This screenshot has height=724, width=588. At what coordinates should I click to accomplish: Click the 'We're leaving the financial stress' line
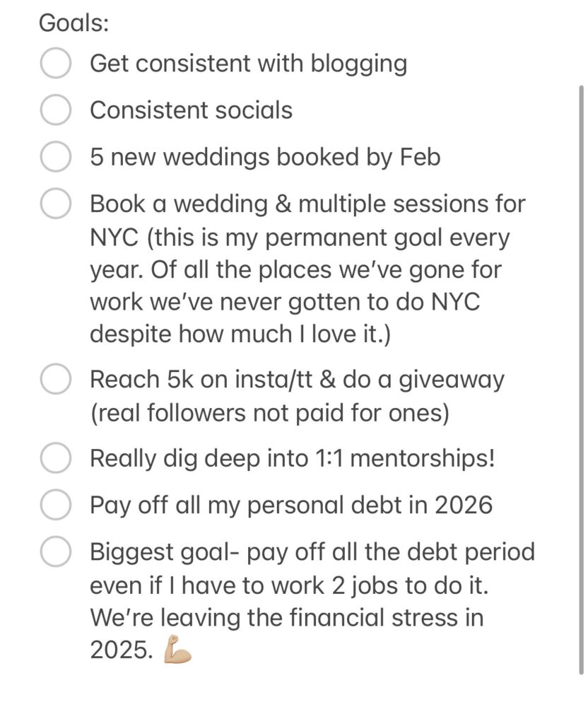(x=286, y=617)
